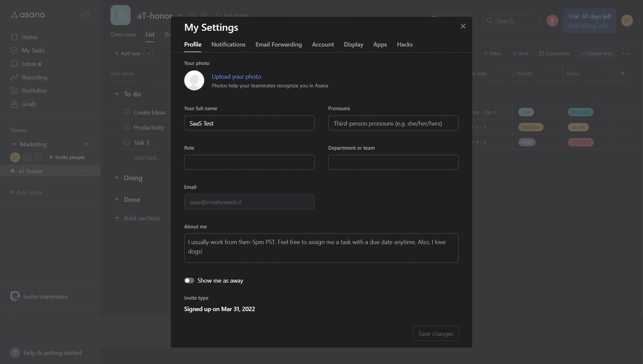Toggle the Show me as away switch
Viewport: 643px width, 364px height.
coord(189,280)
